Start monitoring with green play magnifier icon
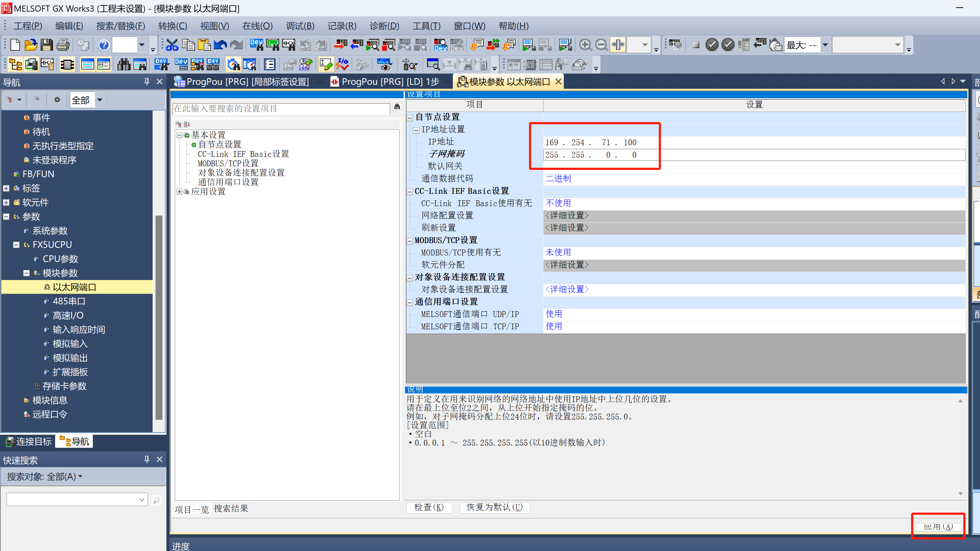This screenshot has height=551, width=980. [372, 45]
